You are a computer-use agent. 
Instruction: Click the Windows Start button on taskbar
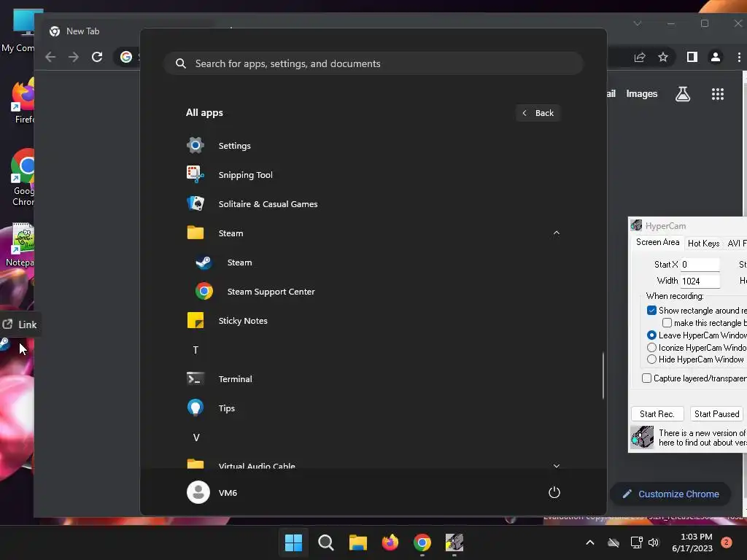[x=293, y=542]
